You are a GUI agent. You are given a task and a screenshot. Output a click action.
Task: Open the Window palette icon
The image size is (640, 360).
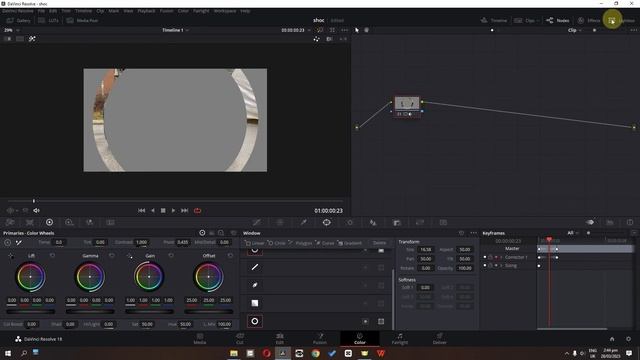[327, 222]
